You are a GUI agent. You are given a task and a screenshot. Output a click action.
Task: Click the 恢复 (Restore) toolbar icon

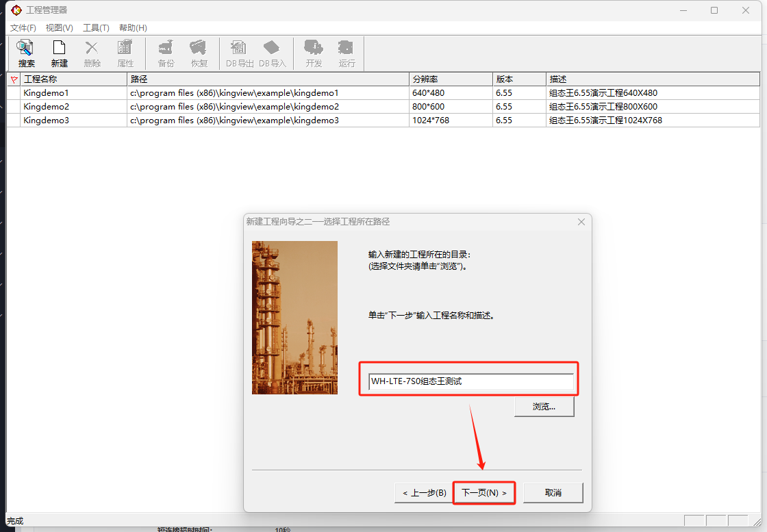[199, 53]
